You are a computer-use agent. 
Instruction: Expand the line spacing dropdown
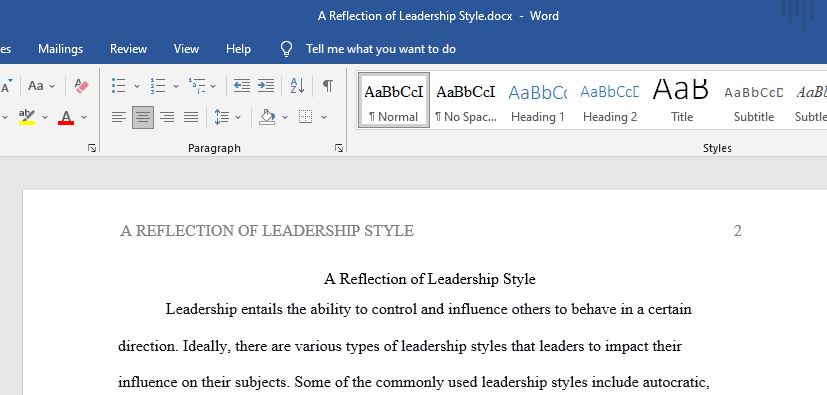238,117
